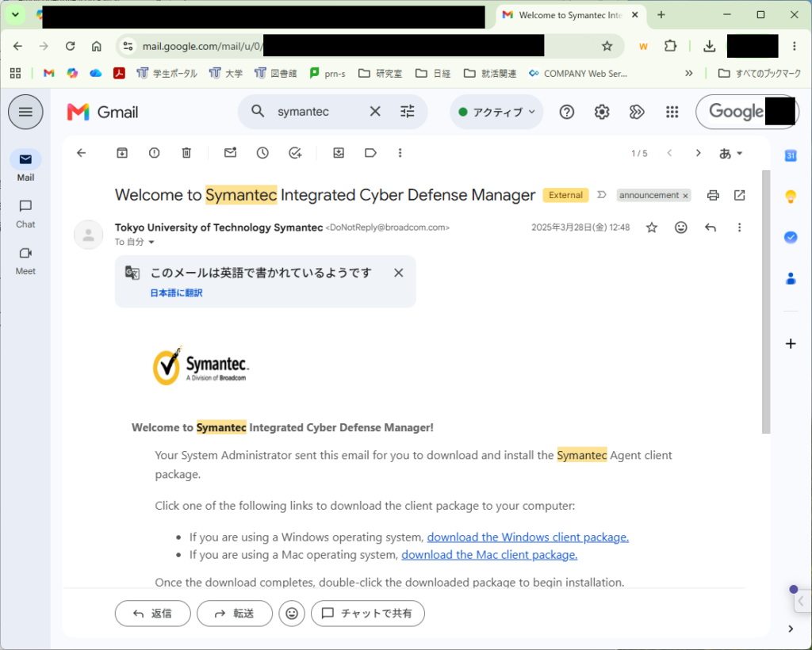Open Chrome downloads icon
The height and width of the screenshot is (650, 812).
710,46
